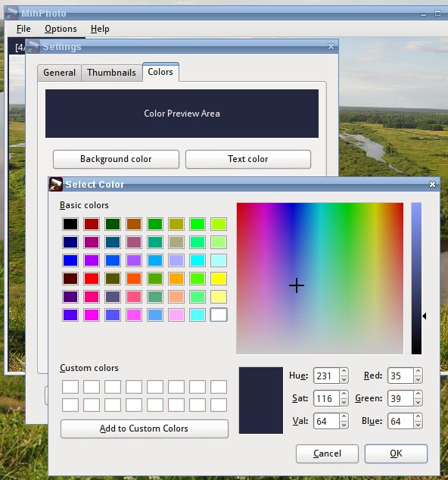Click the MihPhoto window title icon
The height and width of the screenshot is (480, 448).
pyautogui.click(x=12, y=13)
